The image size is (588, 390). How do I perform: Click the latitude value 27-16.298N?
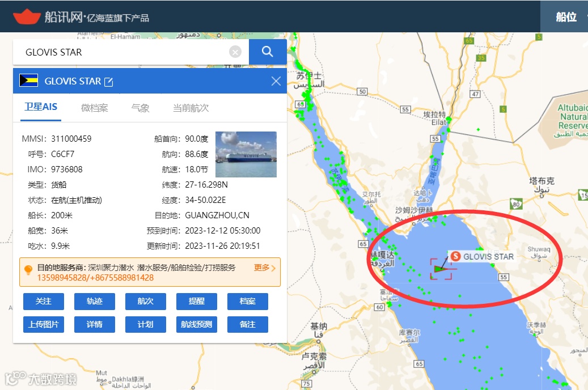(206, 185)
